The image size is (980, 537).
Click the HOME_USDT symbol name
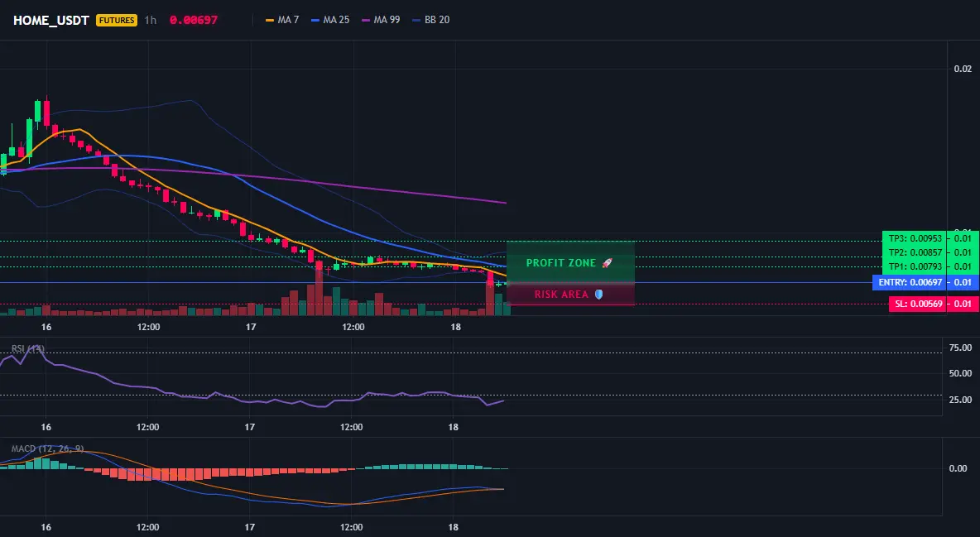[x=50, y=20]
